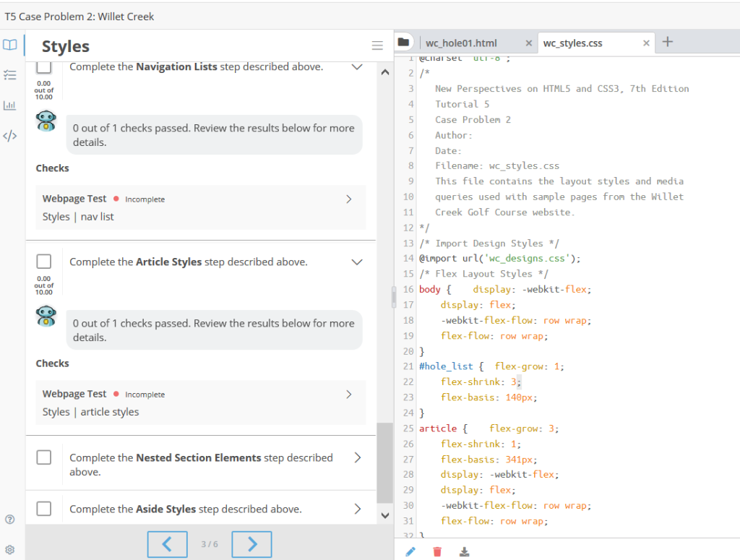Viewport: 740px width, 560px height.
Task: Check the Nested Section Elements step checkbox
Action: tap(44, 457)
